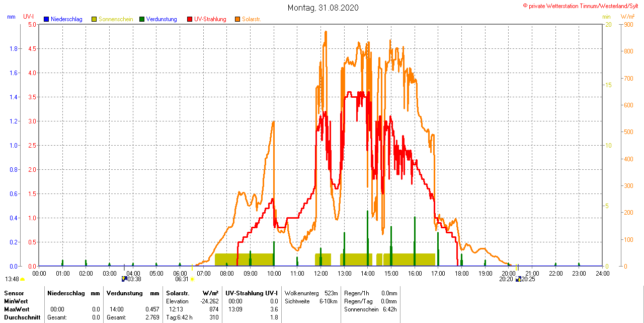Click the red UV-Strahlung legend swatch
Image resolution: width=644 pixels, height=323 pixels.
(x=190, y=19)
